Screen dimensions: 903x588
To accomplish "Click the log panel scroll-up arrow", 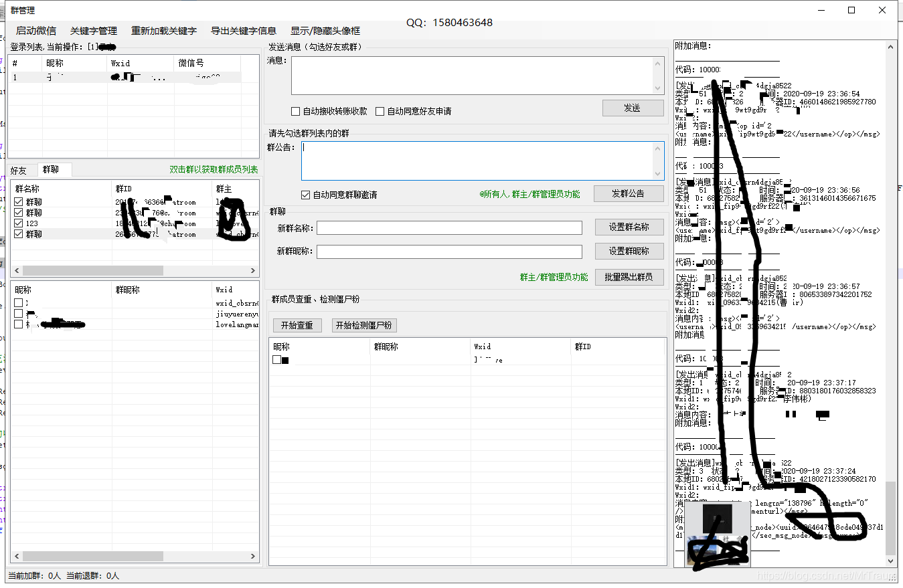I will [x=890, y=47].
